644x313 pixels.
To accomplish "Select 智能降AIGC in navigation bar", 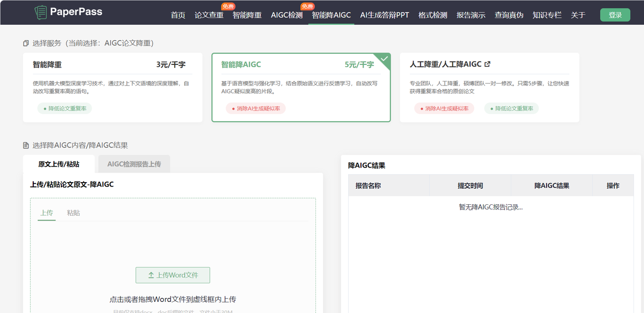I will 331,15.
